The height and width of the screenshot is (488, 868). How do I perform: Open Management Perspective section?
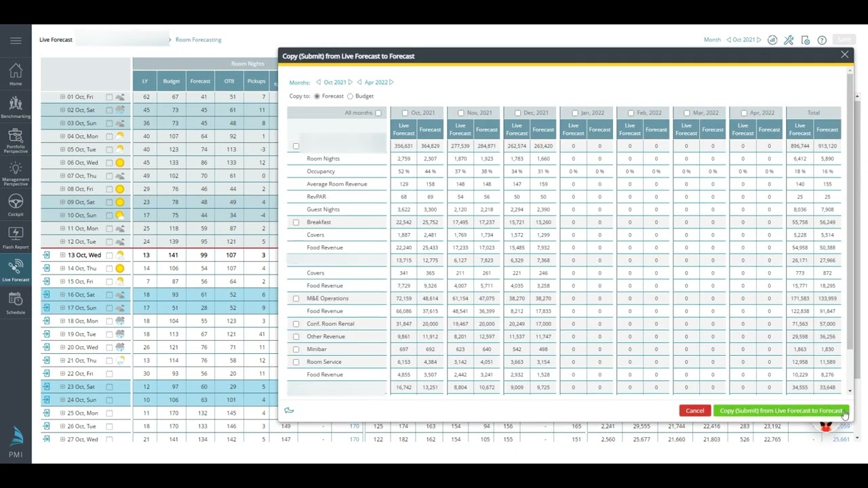(x=16, y=174)
